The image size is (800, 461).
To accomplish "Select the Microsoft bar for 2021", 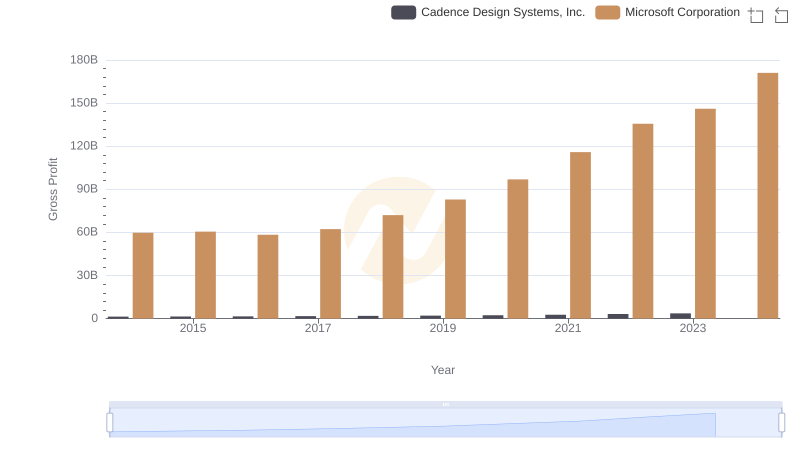I will (580, 235).
